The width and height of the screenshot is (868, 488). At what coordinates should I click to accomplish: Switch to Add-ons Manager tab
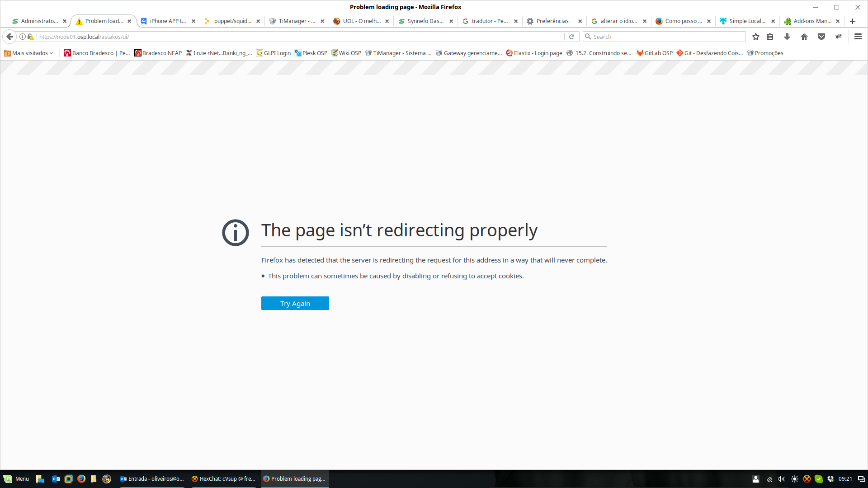pyautogui.click(x=812, y=21)
